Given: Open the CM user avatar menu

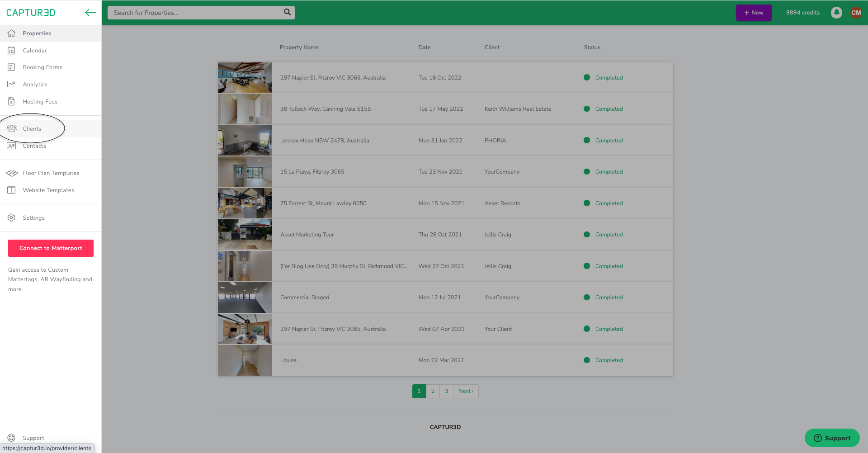Looking at the screenshot, I should (856, 13).
